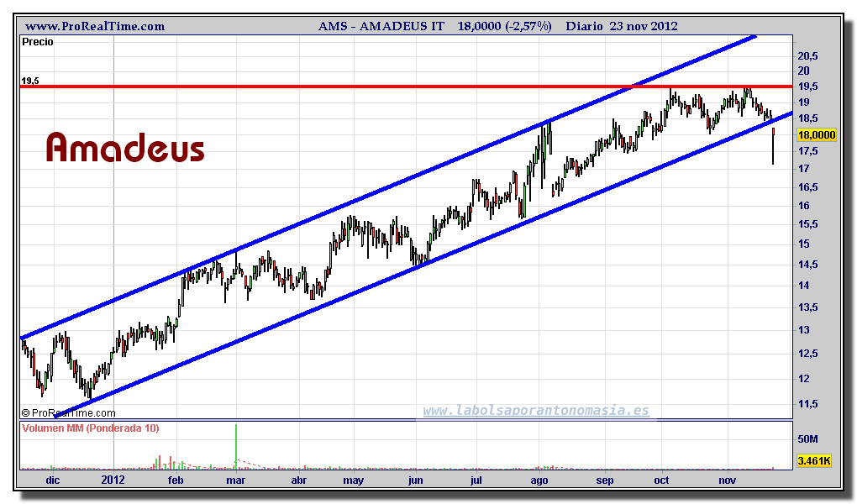Click the 16,5 price axis label

pyautogui.click(x=807, y=187)
